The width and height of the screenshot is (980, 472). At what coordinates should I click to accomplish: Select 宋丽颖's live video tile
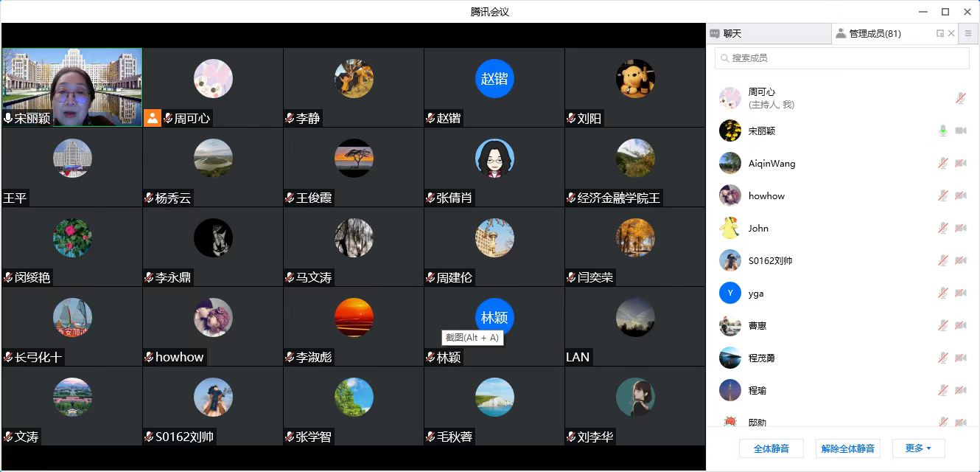click(72, 87)
